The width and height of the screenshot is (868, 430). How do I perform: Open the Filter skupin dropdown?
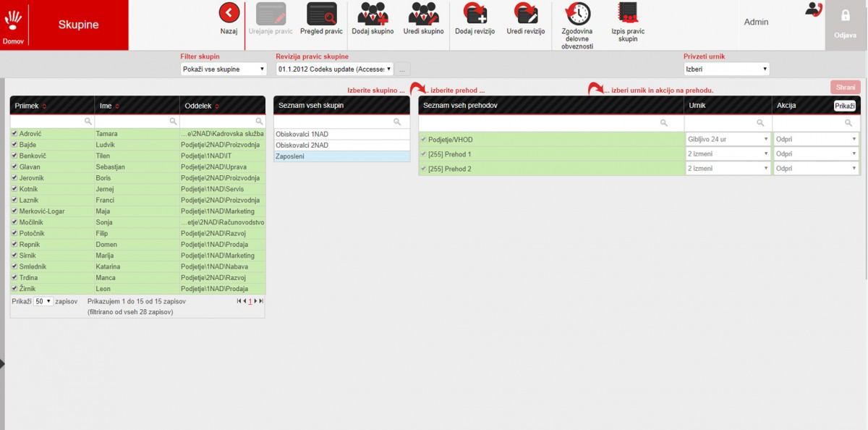tap(224, 69)
